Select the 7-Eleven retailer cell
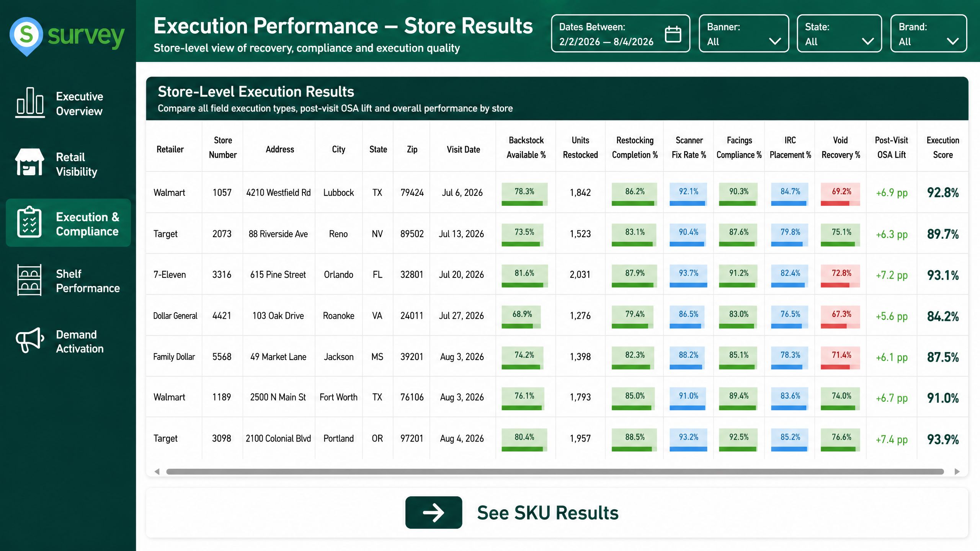The width and height of the screenshot is (980, 551). [170, 275]
